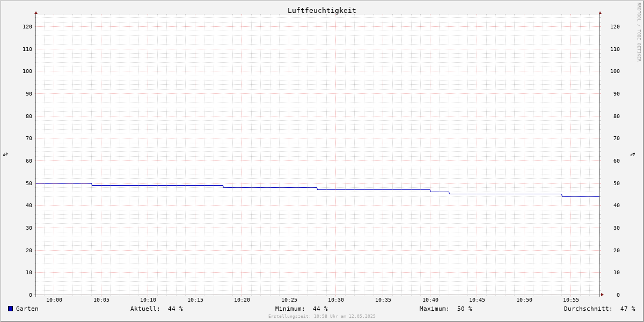Click the 50 label on the left axis

pos(29,184)
